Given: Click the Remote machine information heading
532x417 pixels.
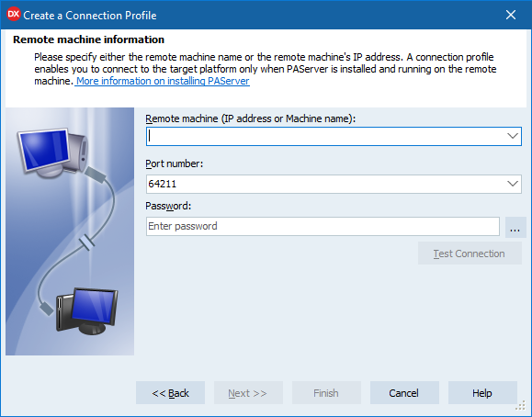Looking at the screenshot, I should pyautogui.click(x=88, y=39).
